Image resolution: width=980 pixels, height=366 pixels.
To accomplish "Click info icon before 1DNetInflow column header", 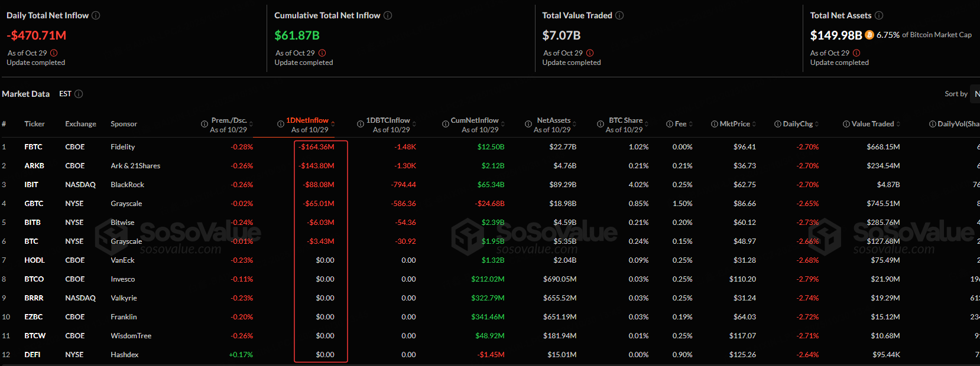I will tap(281, 124).
